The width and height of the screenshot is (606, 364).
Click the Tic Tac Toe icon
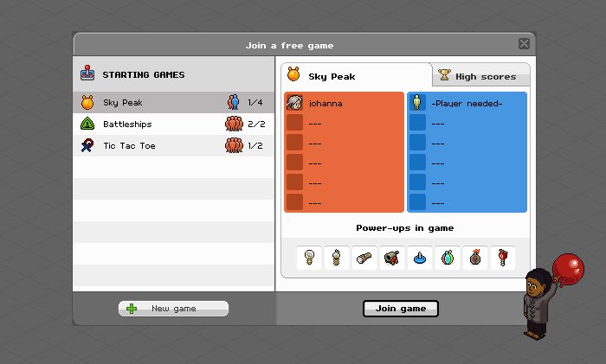pos(87,145)
